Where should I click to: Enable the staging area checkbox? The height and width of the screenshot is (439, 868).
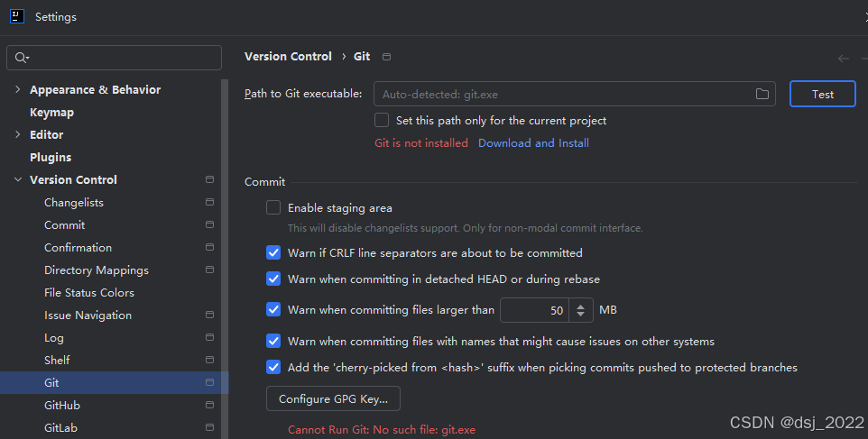pos(273,208)
